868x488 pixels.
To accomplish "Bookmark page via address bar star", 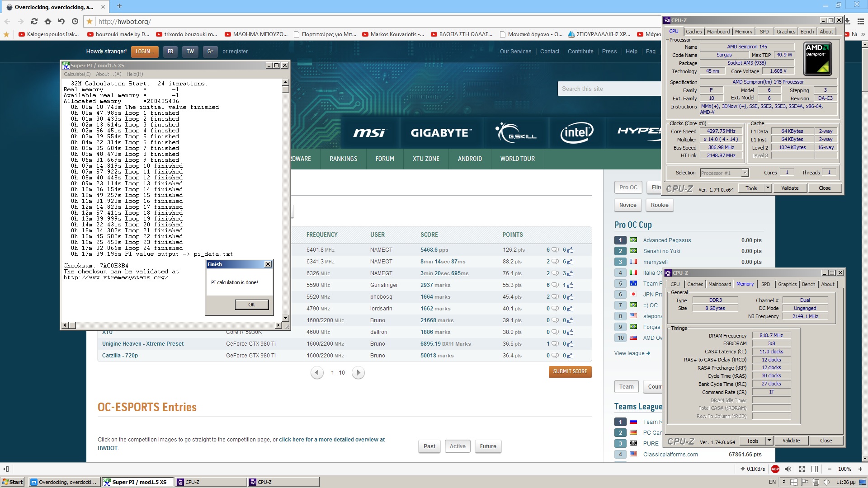I will tap(90, 21).
